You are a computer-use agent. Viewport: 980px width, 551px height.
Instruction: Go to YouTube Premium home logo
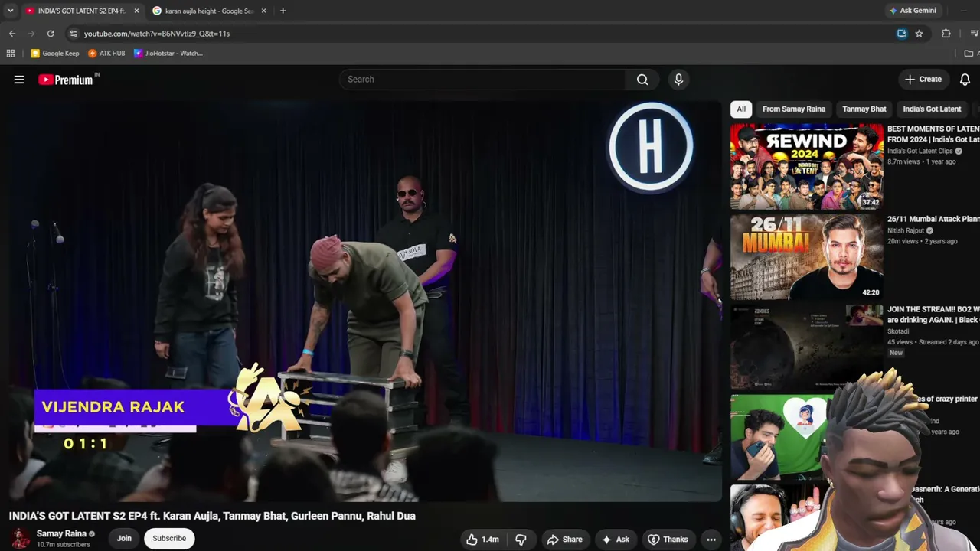pyautogui.click(x=67, y=80)
